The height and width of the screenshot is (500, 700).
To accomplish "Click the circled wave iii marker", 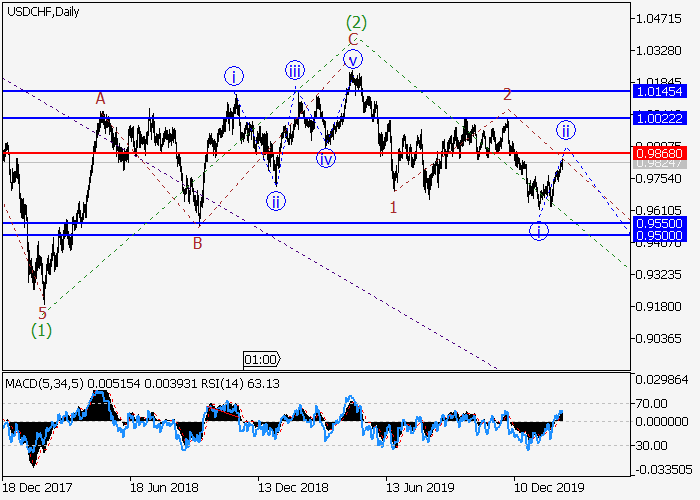I will pos(295,69).
